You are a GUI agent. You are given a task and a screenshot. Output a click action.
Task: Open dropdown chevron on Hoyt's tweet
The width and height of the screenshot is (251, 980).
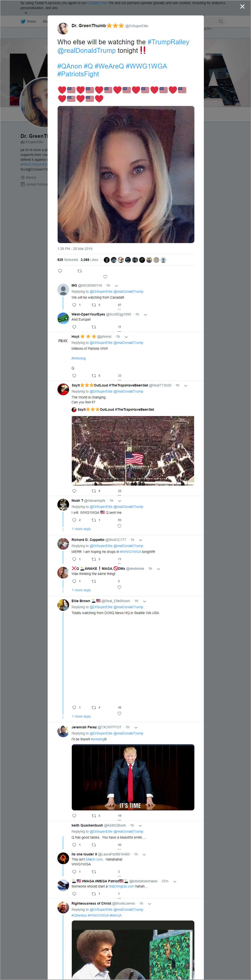click(x=126, y=337)
